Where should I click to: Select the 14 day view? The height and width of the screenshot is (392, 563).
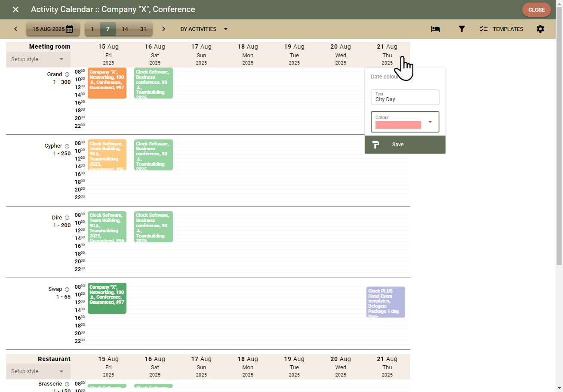tap(125, 29)
